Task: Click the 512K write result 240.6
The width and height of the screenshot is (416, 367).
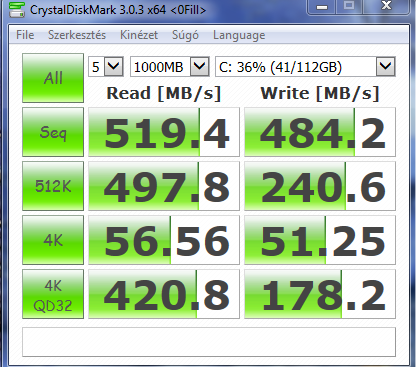Action: coord(320,186)
